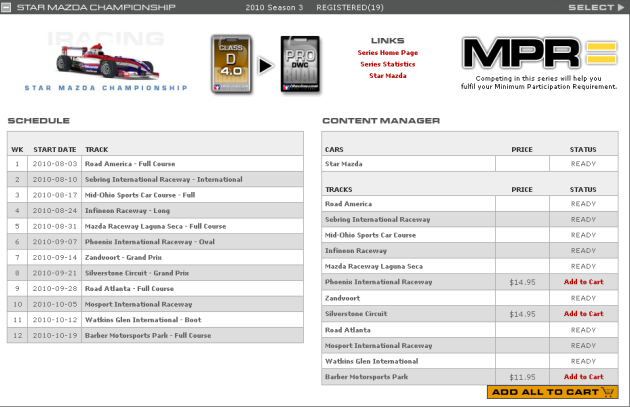Add Barber Motorsports Park to cart
The width and height of the screenshot is (630, 407).
click(583, 377)
